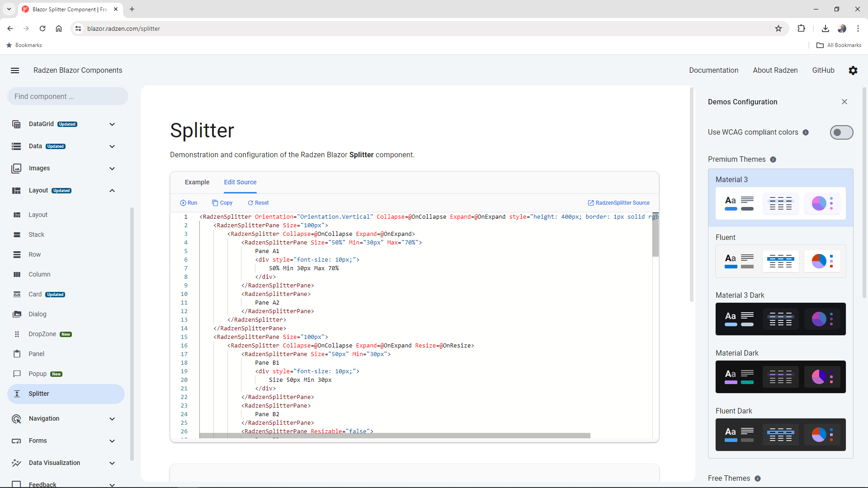Toggle Use WCAG compliant colors switch
This screenshot has width=868, height=488.
[841, 132]
